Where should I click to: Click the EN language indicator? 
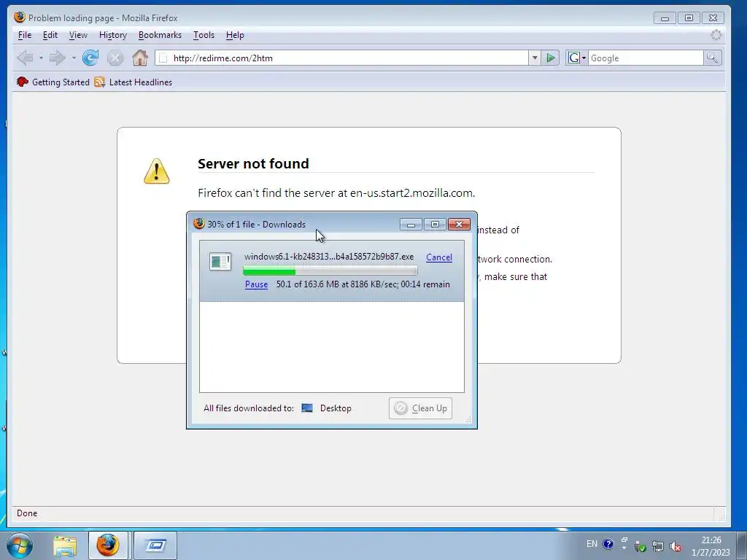592,544
